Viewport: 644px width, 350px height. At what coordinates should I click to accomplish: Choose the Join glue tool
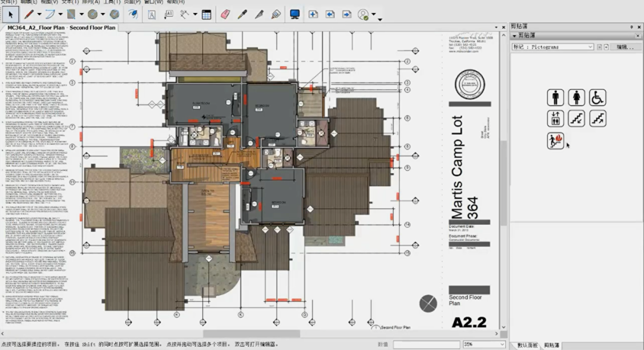(x=276, y=15)
